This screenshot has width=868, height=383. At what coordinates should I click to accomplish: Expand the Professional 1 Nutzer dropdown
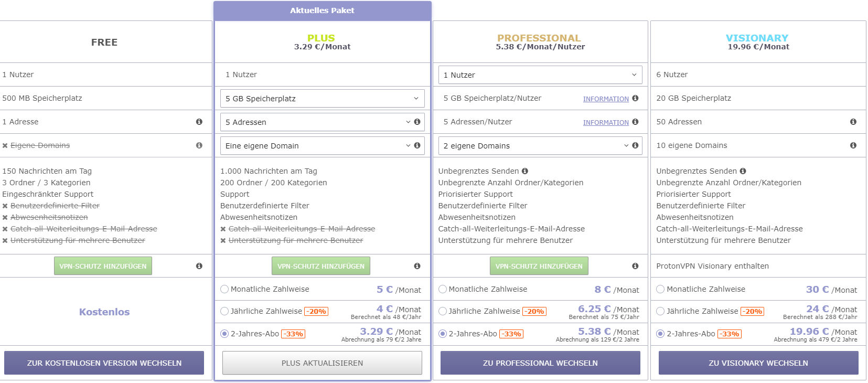(540, 75)
